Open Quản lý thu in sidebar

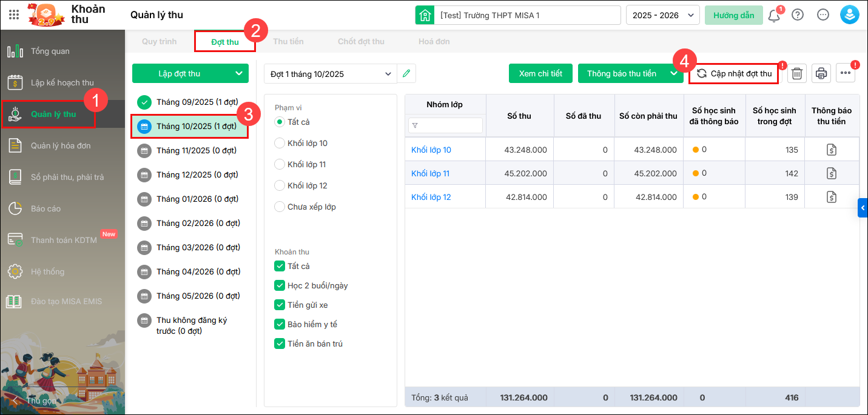tap(62, 114)
